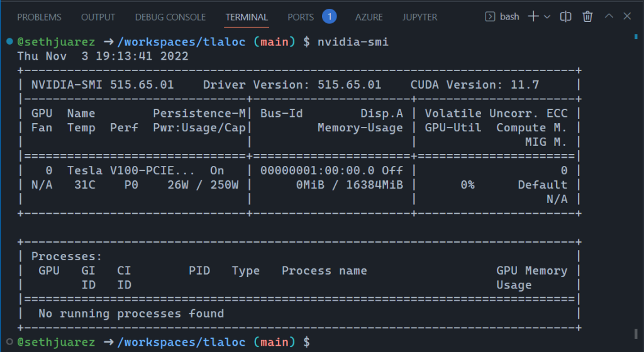Click the bash terminal name label
This screenshot has width=644, height=352.
point(509,17)
